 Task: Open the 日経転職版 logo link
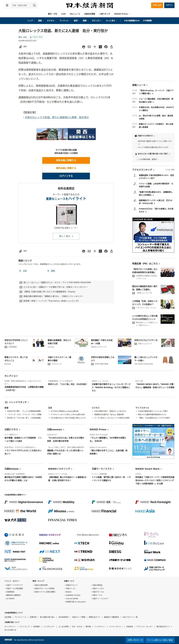[x=14, y=535]
